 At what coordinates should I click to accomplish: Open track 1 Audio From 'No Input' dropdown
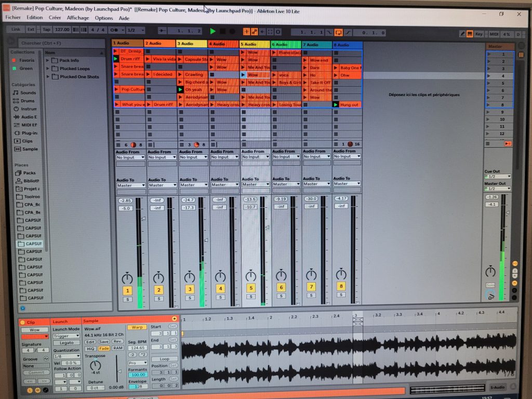[x=130, y=157]
